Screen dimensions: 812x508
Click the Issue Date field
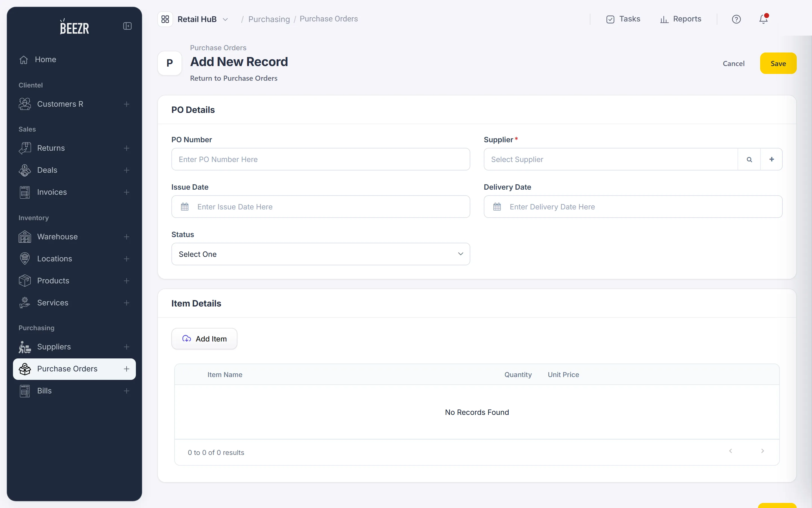point(321,207)
